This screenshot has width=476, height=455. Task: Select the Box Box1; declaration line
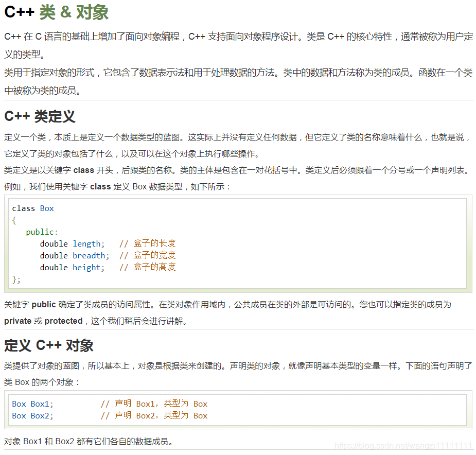[x=33, y=404]
